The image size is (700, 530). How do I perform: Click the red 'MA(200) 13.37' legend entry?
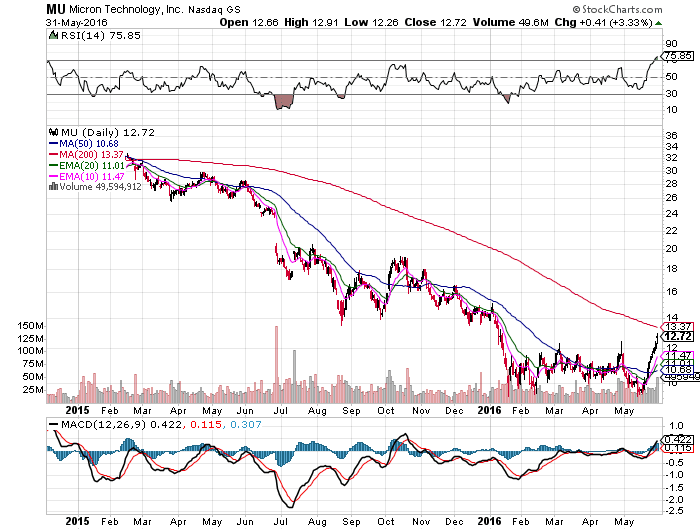click(x=86, y=154)
